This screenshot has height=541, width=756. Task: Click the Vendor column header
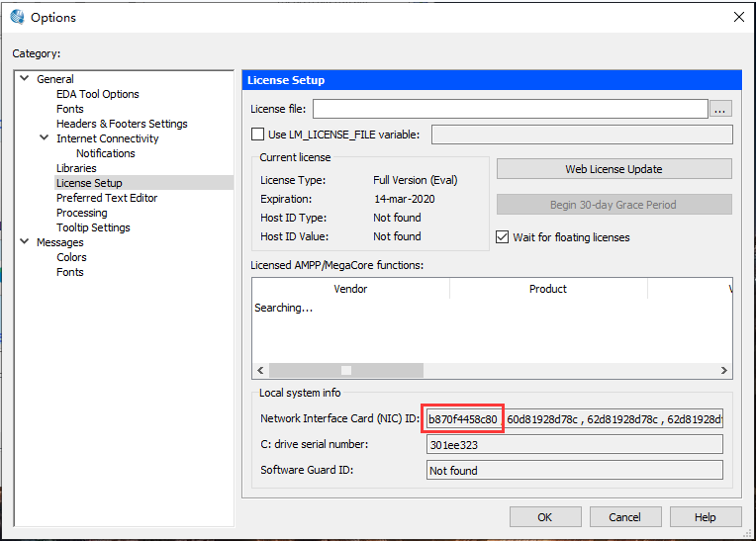[x=350, y=289]
